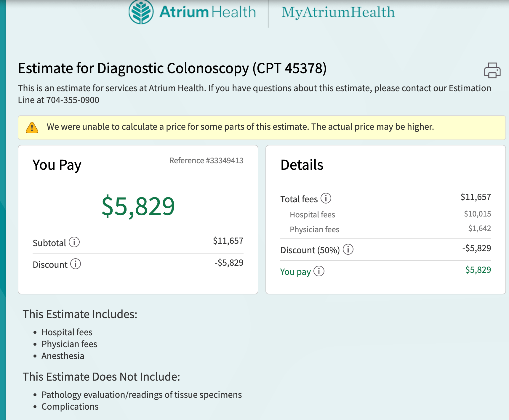This screenshot has height=420, width=509.
Task: Show info for Discount in You Pay card
Action: point(76,264)
